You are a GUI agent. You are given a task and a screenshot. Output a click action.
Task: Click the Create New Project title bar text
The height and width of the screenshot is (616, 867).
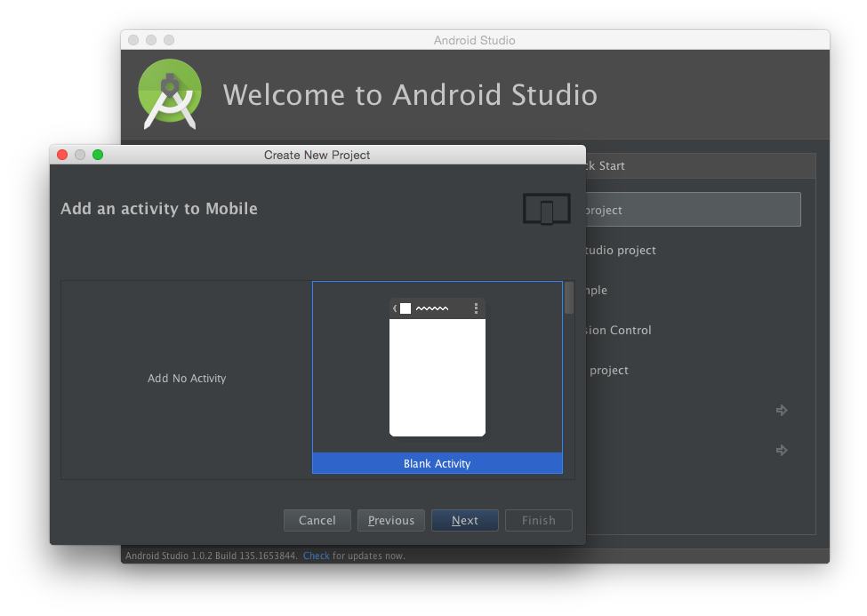(x=317, y=155)
